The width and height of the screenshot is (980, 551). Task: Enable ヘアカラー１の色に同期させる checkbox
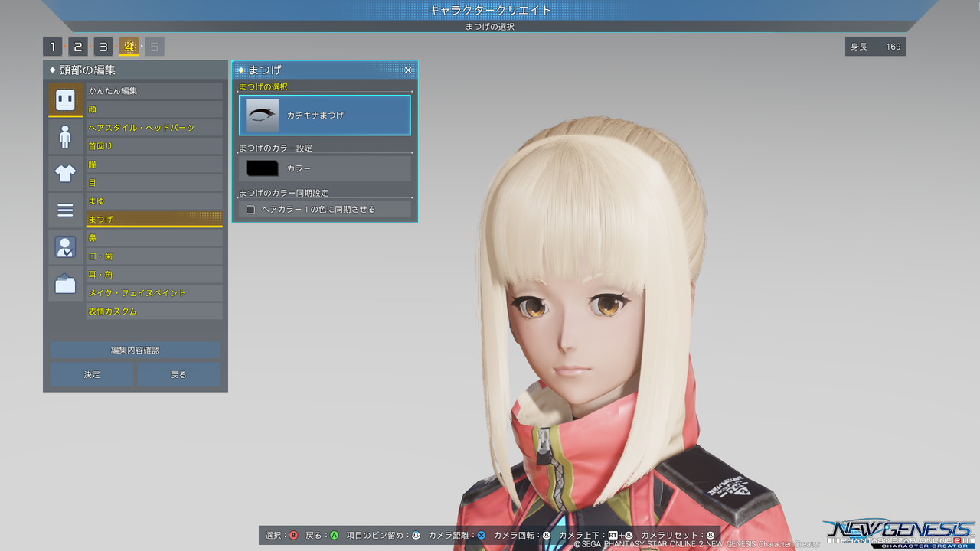click(250, 210)
